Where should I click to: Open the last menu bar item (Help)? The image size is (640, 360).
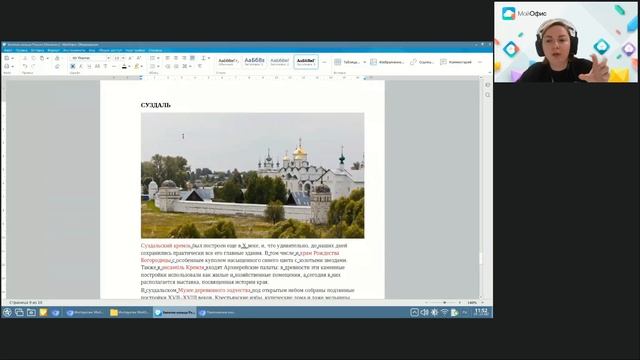(155, 50)
